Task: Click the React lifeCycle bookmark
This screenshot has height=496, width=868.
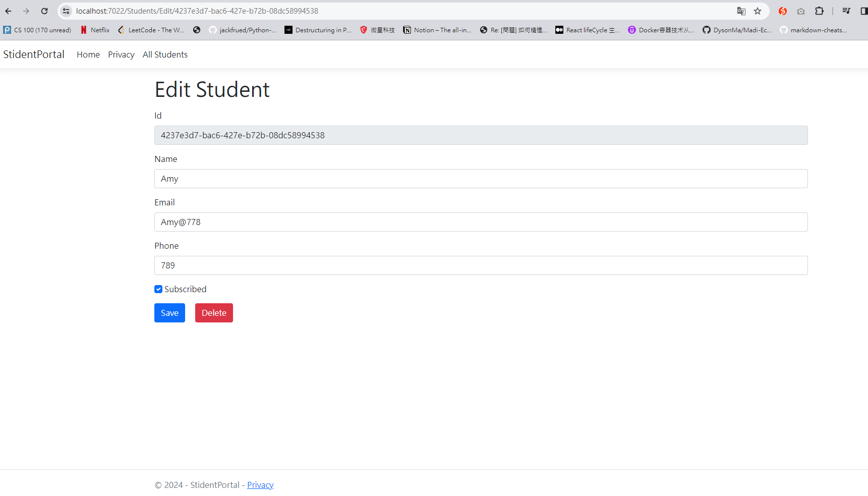Action: pyautogui.click(x=587, y=30)
